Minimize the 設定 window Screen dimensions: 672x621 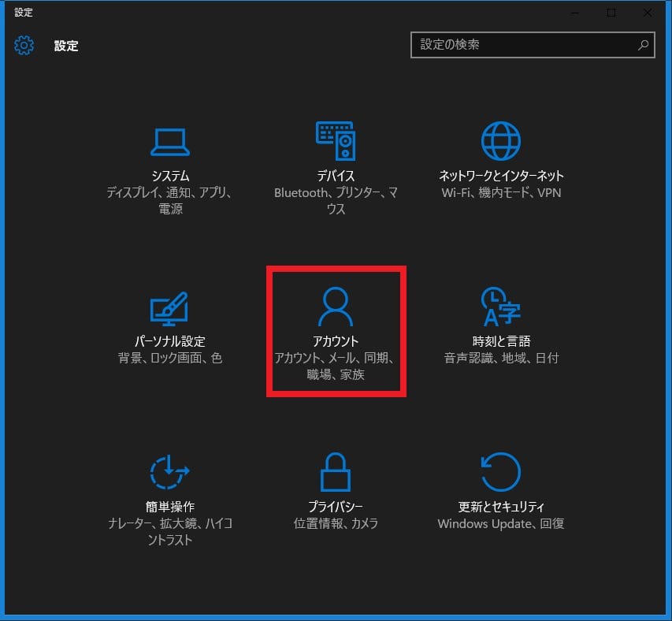575,13
